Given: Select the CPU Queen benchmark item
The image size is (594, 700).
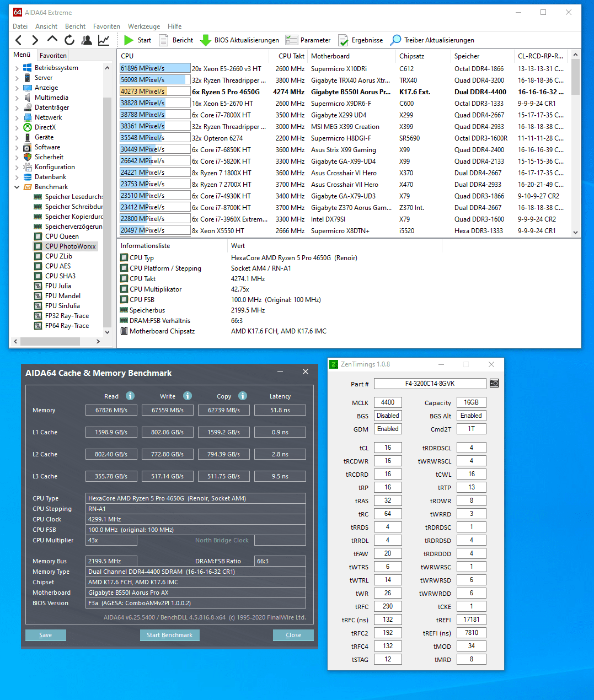Looking at the screenshot, I should 62,236.
